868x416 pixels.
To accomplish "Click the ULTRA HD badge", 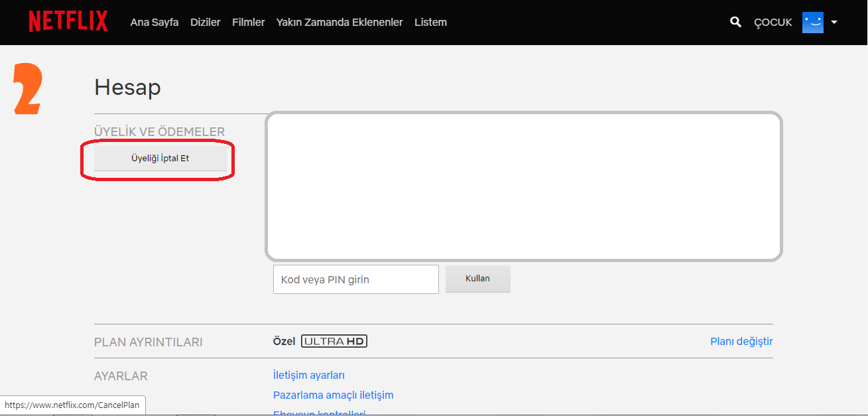I will 334,340.
